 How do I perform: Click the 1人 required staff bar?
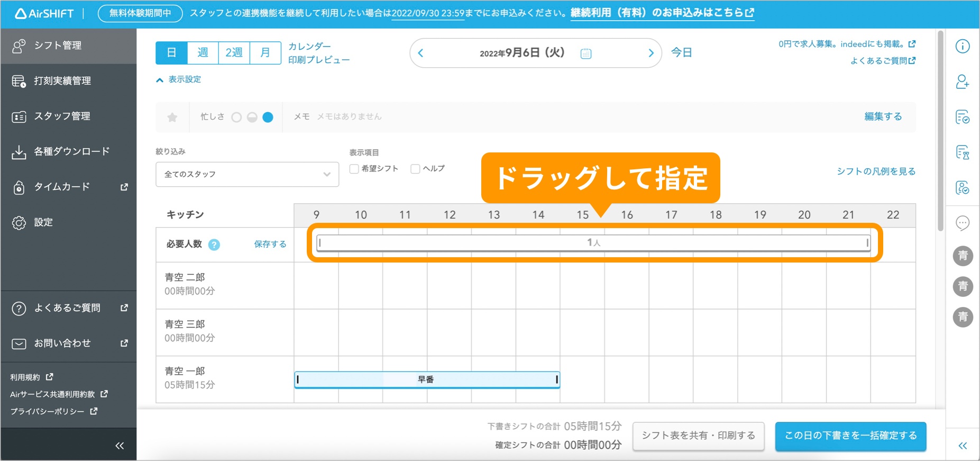[594, 243]
